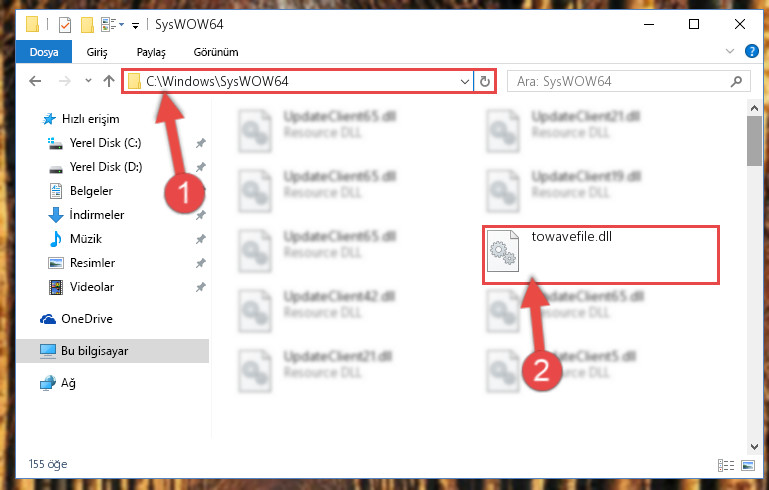Click the vertical scrollbar thumb

coord(754,141)
